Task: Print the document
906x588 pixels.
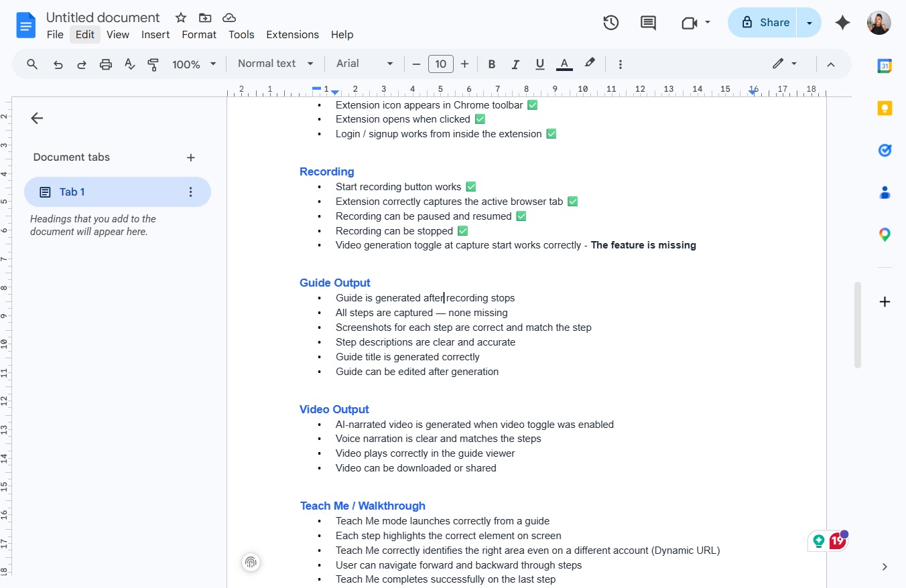Action: point(106,64)
